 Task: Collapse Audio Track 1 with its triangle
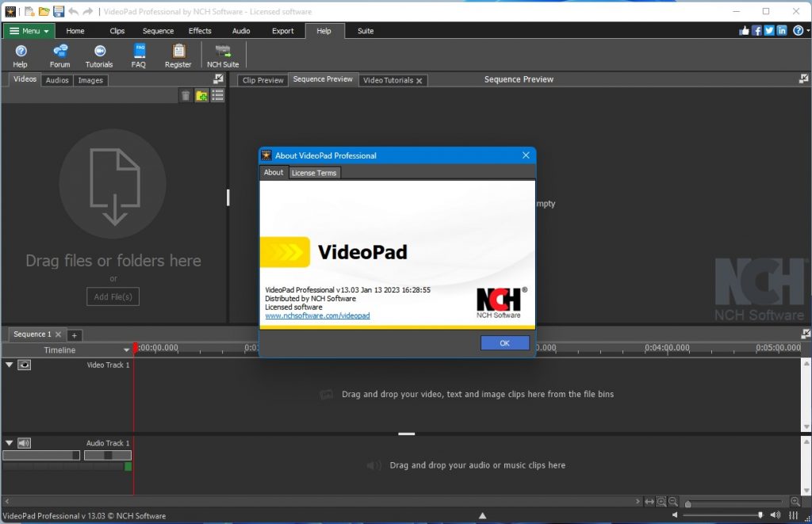coord(9,442)
